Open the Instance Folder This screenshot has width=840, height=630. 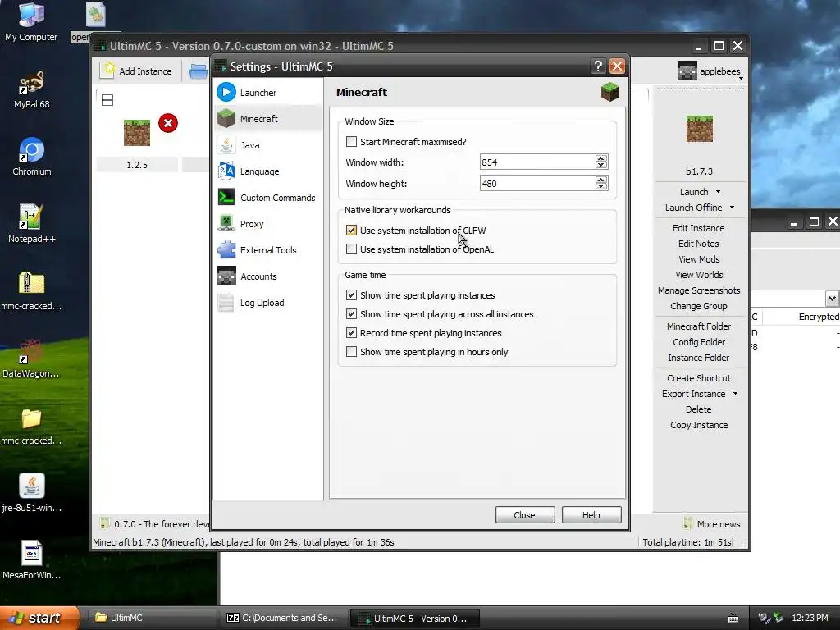pyautogui.click(x=699, y=358)
